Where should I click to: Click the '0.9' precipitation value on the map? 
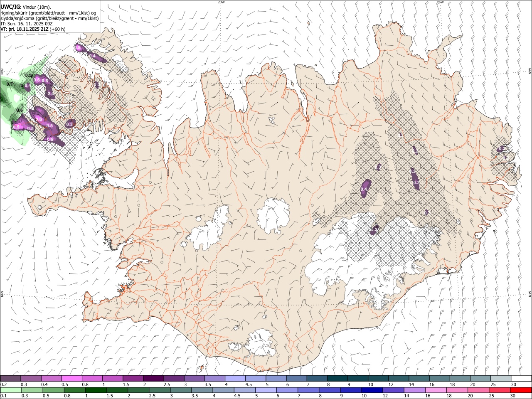(17, 127)
